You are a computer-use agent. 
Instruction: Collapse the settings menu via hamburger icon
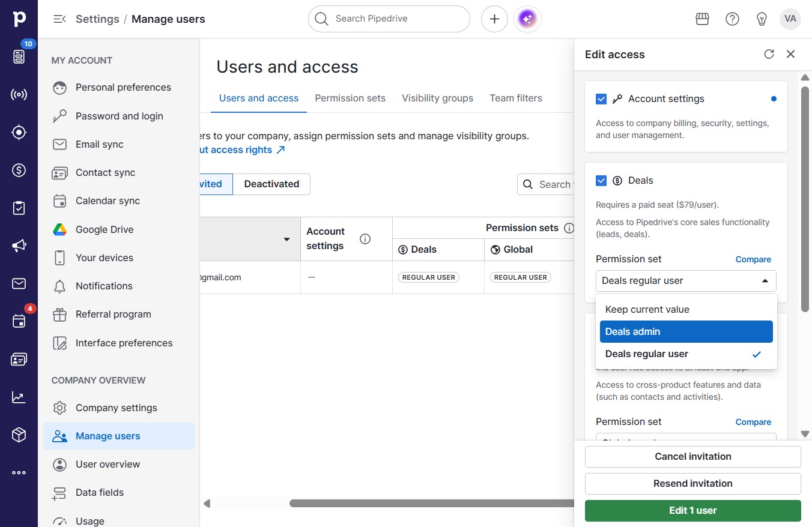click(x=59, y=19)
